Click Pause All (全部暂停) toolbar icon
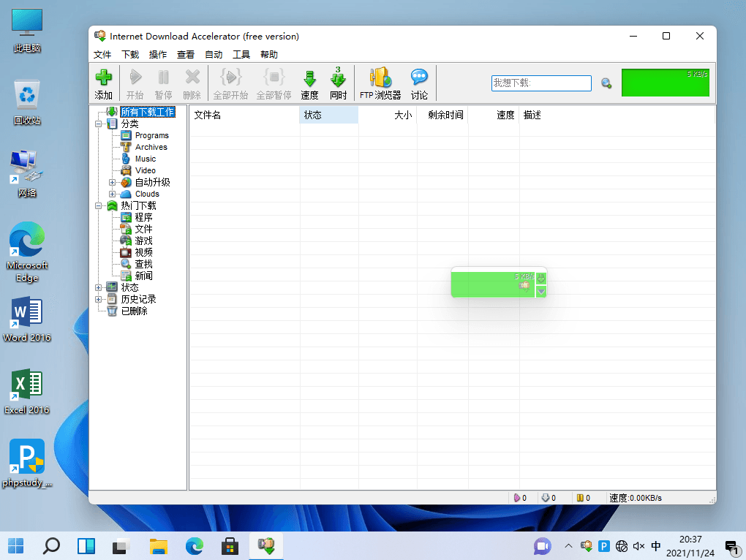Image resolution: width=746 pixels, height=560 pixels. pyautogui.click(x=274, y=83)
